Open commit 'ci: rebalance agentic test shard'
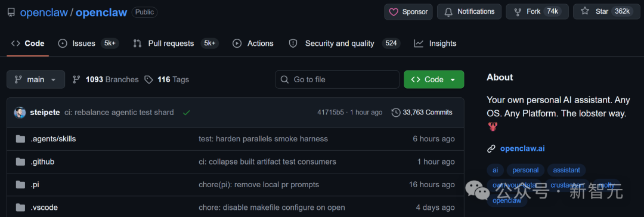This screenshot has width=644, height=217. tap(119, 112)
